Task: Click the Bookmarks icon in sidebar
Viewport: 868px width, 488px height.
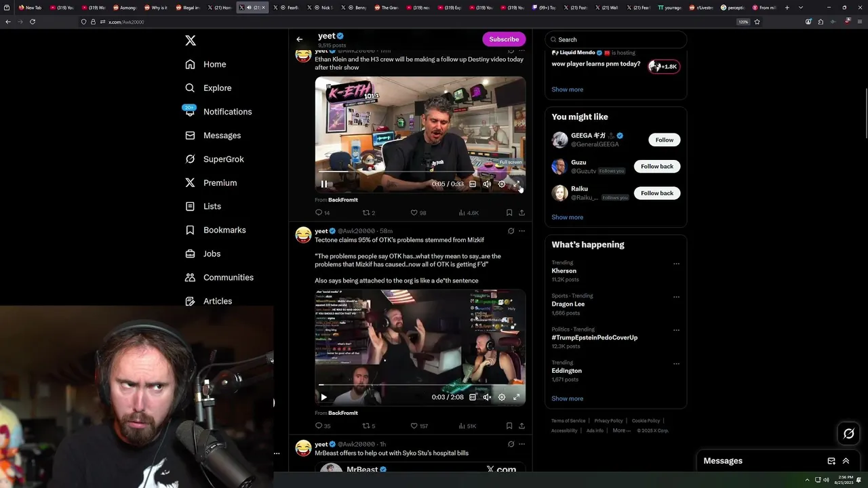Action: click(190, 230)
